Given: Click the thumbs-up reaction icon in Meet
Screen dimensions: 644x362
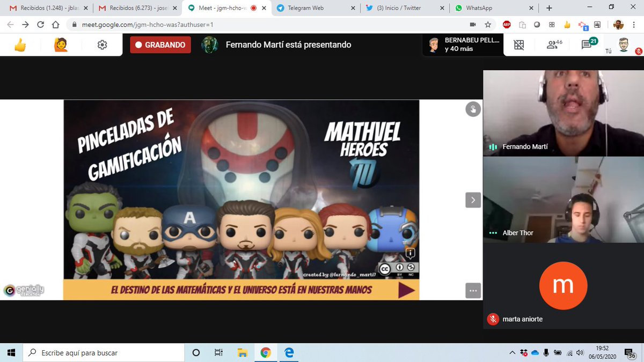Looking at the screenshot, I should click(20, 45).
